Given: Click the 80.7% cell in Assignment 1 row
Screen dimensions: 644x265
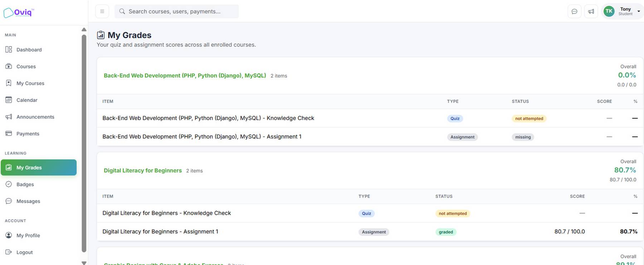Looking at the screenshot, I should coord(629,232).
